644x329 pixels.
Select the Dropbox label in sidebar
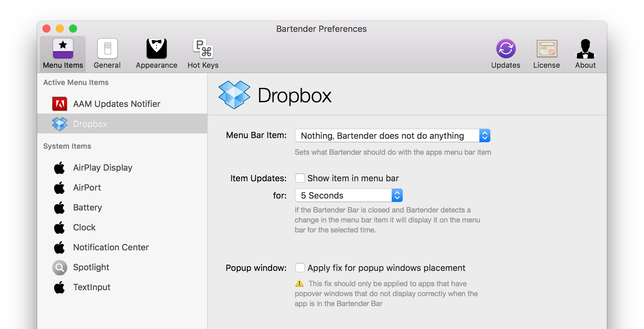pos(90,124)
